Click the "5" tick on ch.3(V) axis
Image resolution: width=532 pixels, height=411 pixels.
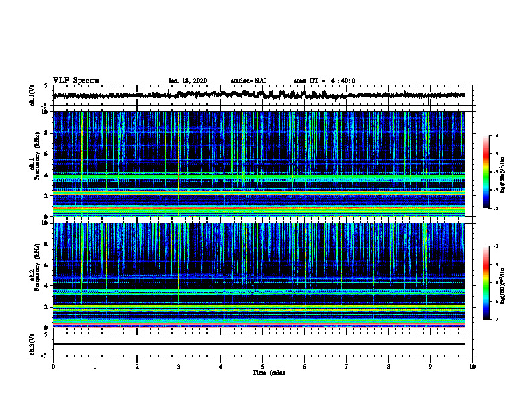[x=46, y=334]
